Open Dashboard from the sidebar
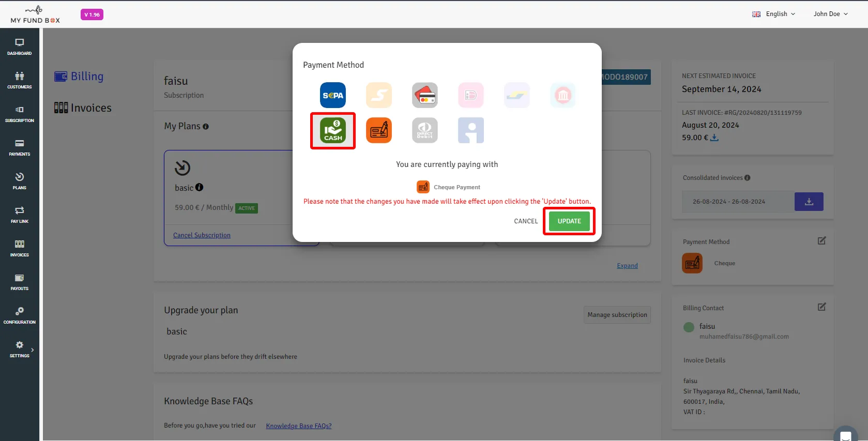This screenshot has height=441, width=868. coord(20,47)
